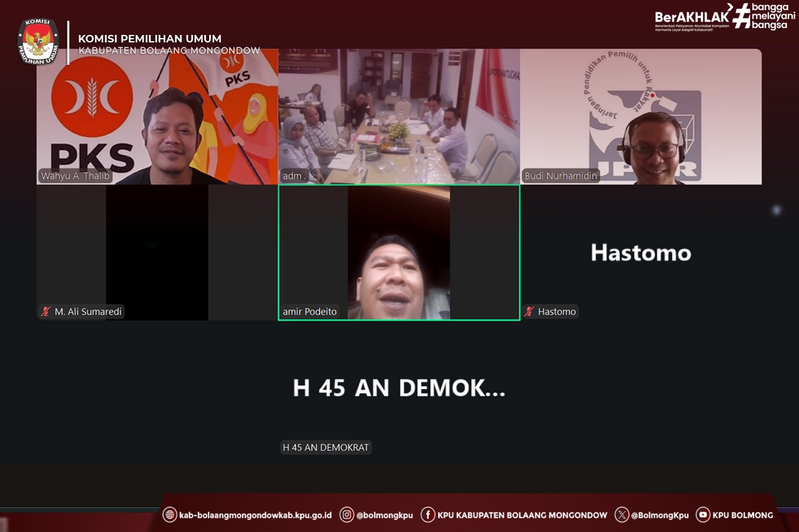Click the X (Twitter) icon
799x532 pixels.
(x=622, y=515)
